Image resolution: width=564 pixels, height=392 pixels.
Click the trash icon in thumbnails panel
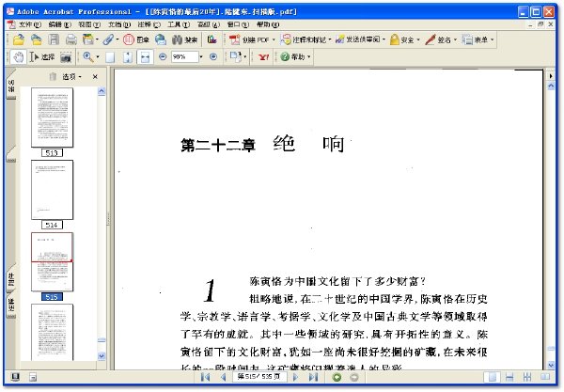click(53, 76)
